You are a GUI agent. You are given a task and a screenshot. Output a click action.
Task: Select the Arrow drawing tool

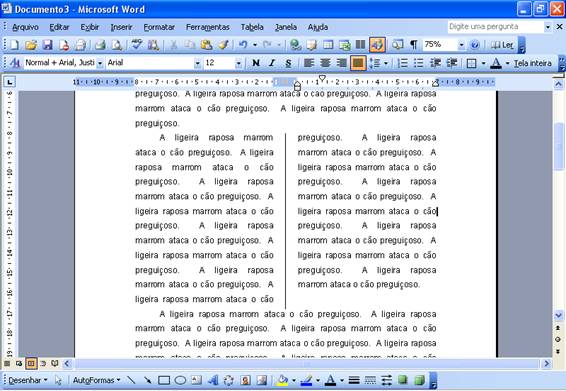tap(148, 380)
